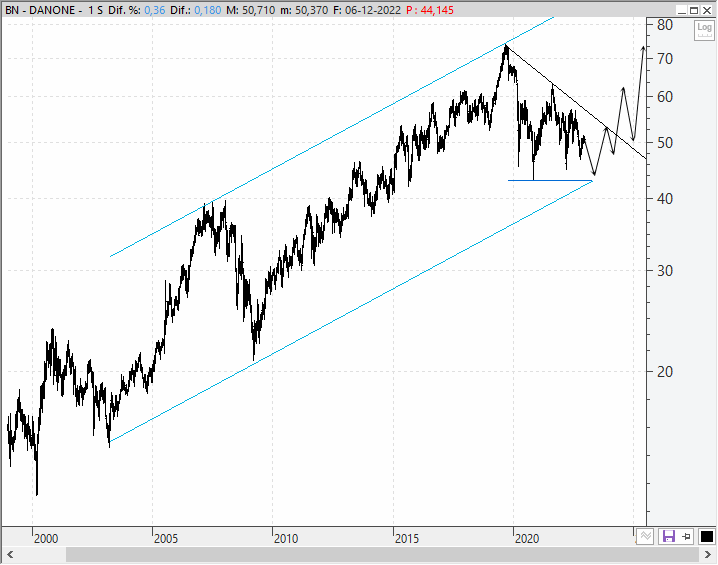Click the 30 price axis label
This screenshot has height=565, width=718.
coord(664,271)
